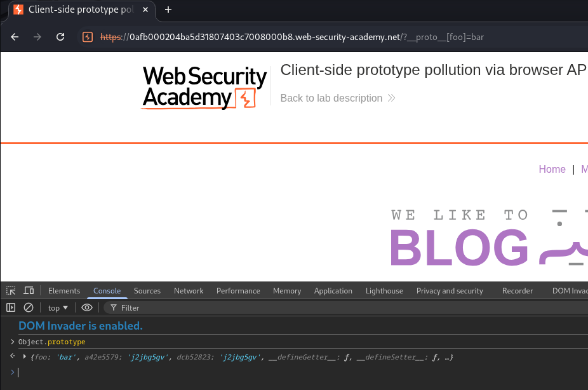Open the top JavaScript context dropdown
This screenshot has width=588, height=390.
58,307
